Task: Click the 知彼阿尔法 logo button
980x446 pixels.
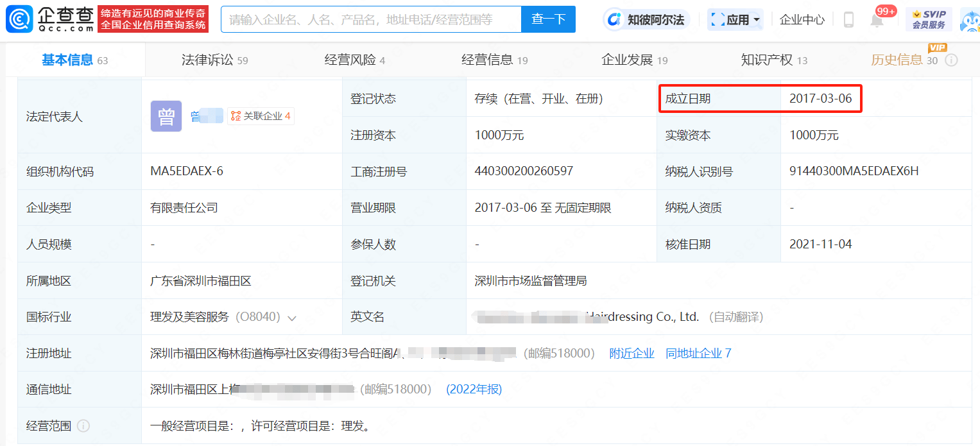Action: 647,20
